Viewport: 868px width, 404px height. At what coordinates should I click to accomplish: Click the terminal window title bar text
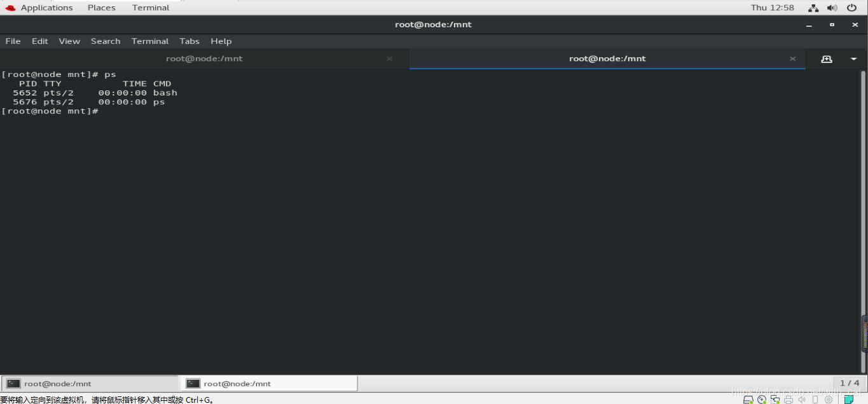[433, 25]
